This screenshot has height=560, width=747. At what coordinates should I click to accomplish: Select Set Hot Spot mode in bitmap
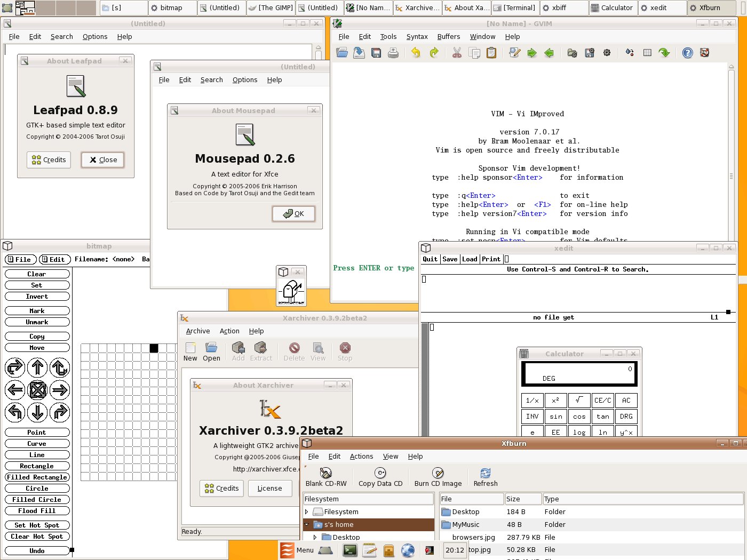[37, 525]
